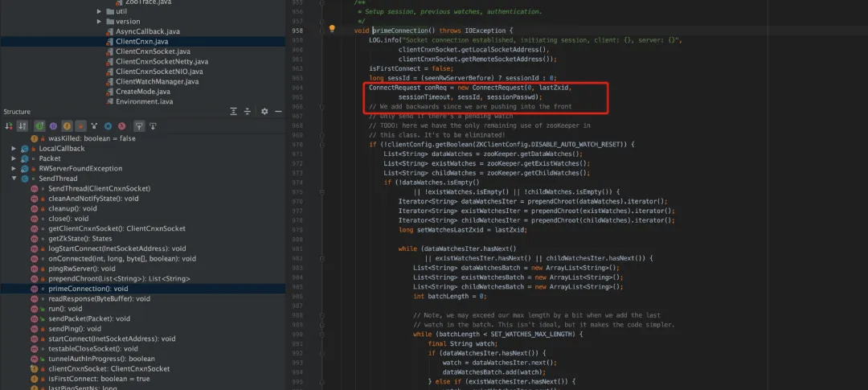Screen dimensions: 868x390
Task: Click line number 970 in gutter
Action: click(297, 145)
